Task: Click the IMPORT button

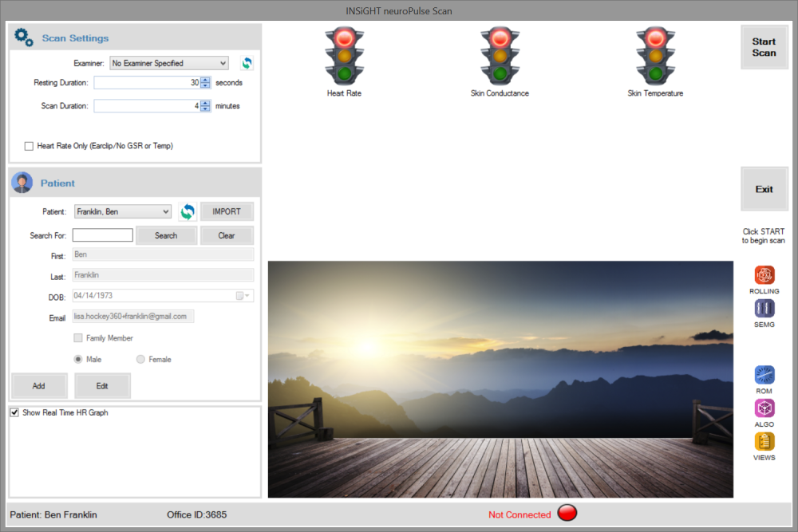Action: pyautogui.click(x=227, y=211)
